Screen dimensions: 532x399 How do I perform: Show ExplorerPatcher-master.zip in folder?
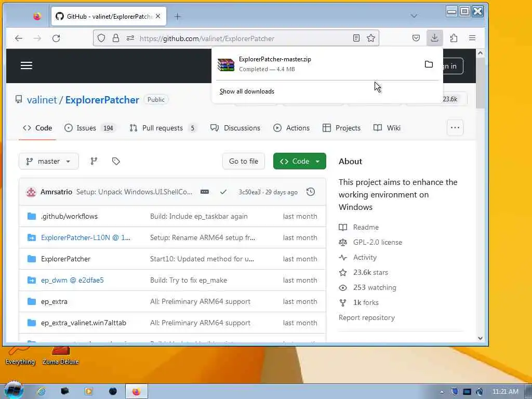(x=429, y=64)
